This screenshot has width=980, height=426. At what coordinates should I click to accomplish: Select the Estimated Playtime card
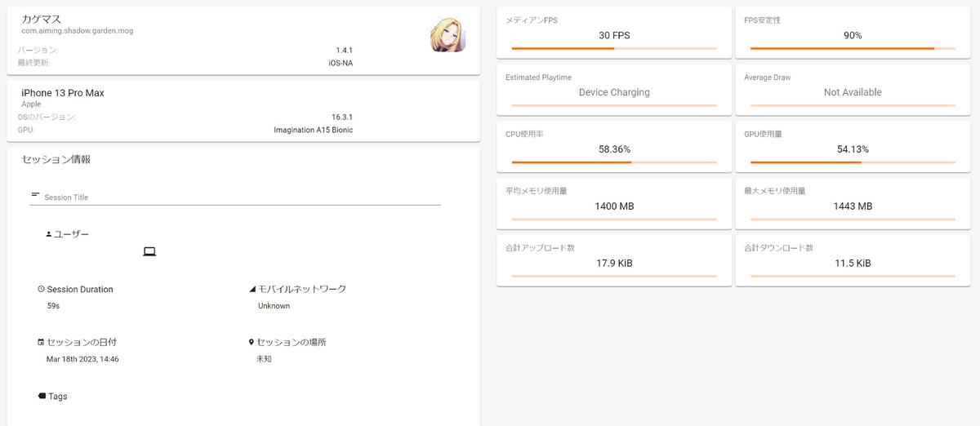coord(614,90)
